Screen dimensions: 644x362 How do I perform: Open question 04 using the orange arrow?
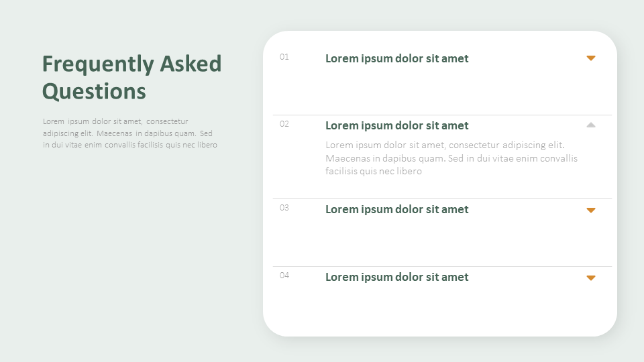coord(591,278)
